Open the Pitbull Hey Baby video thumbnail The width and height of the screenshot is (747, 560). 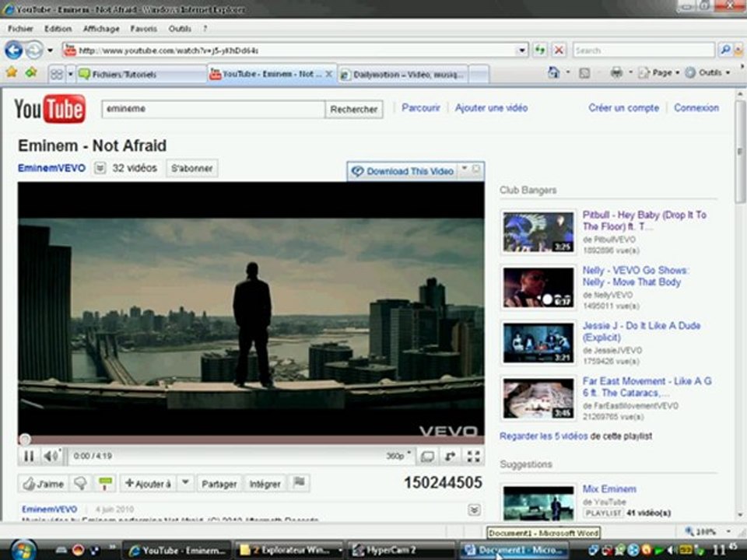(x=538, y=232)
